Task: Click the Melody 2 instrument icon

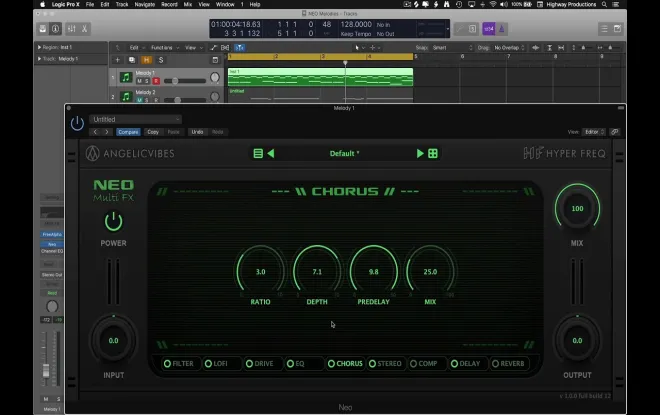Action: click(126, 96)
